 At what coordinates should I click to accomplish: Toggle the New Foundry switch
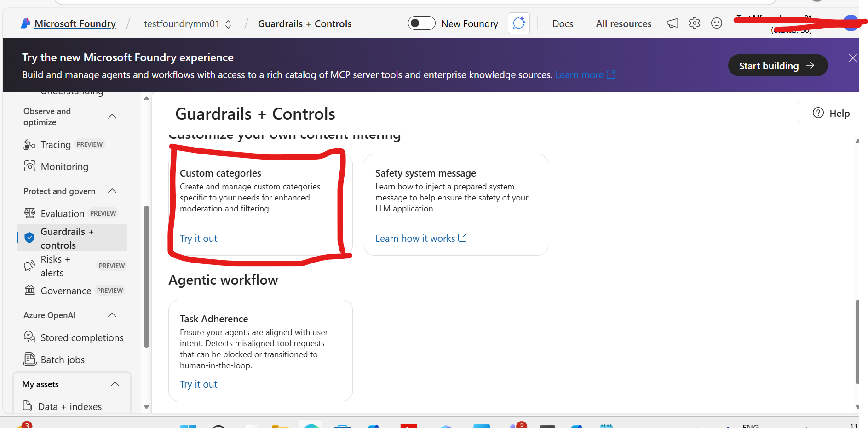pos(421,23)
